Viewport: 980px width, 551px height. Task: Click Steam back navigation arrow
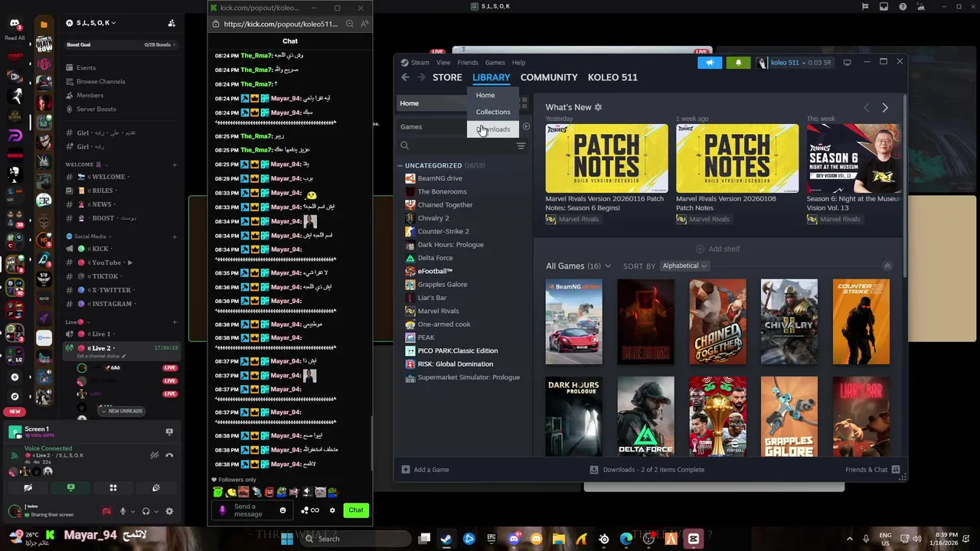coord(406,77)
